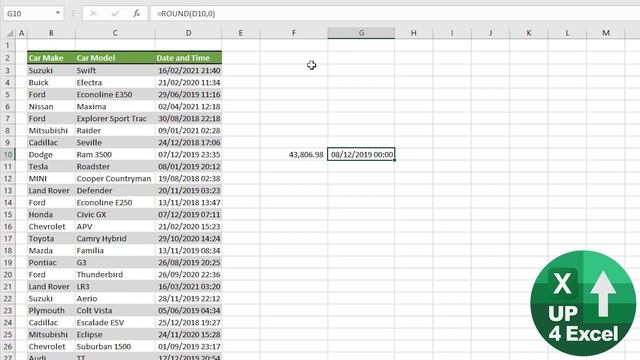Viewport: 640px width, 360px height.
Task: Click the Nissan cell
Action: point(51,107)
